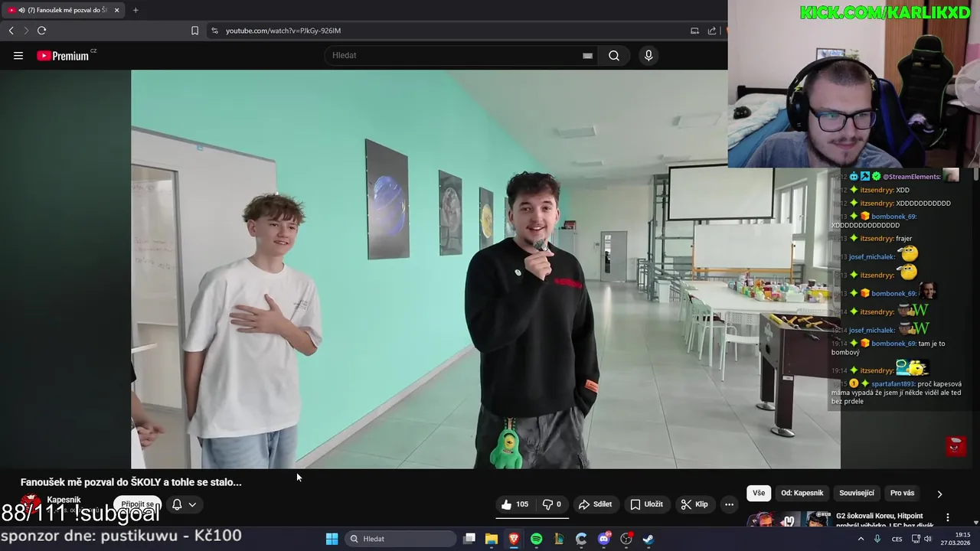Image resolution: width=980 pixels, height=551 pixels.
Task: Open the Windows Start menu
Action: coord(332,539)
